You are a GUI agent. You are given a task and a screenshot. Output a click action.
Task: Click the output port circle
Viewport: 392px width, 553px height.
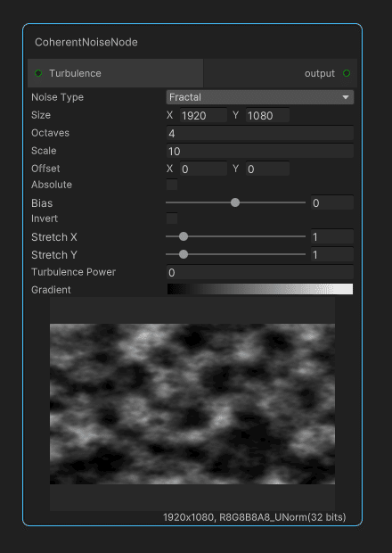pos(347,73)
